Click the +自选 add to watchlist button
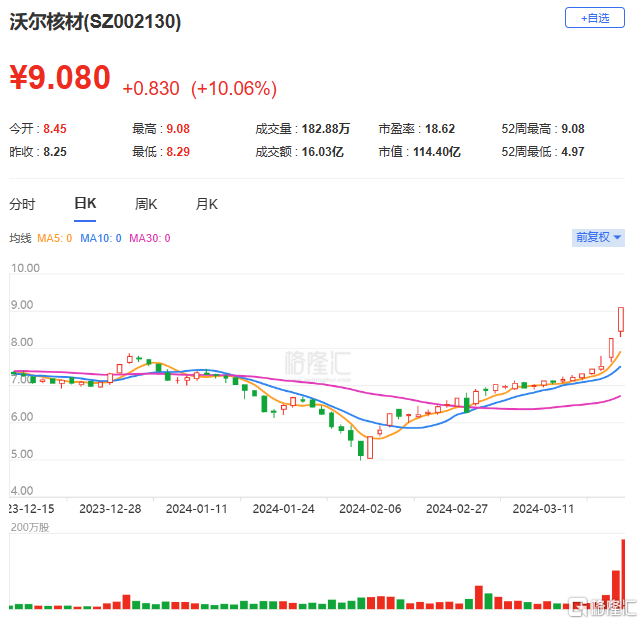This screenshot has height=624, width=643. coord(594,18)
